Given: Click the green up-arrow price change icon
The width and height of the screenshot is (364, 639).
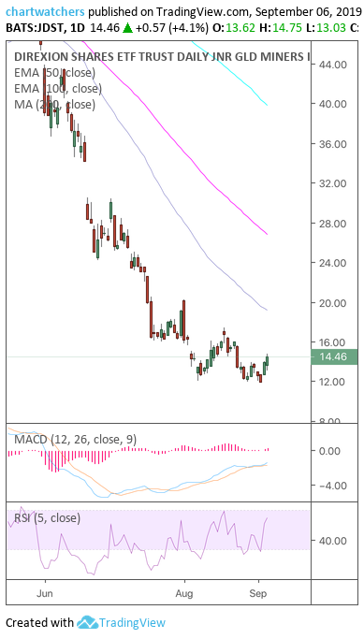Looking at the screenshot, I should coord(127,28).
